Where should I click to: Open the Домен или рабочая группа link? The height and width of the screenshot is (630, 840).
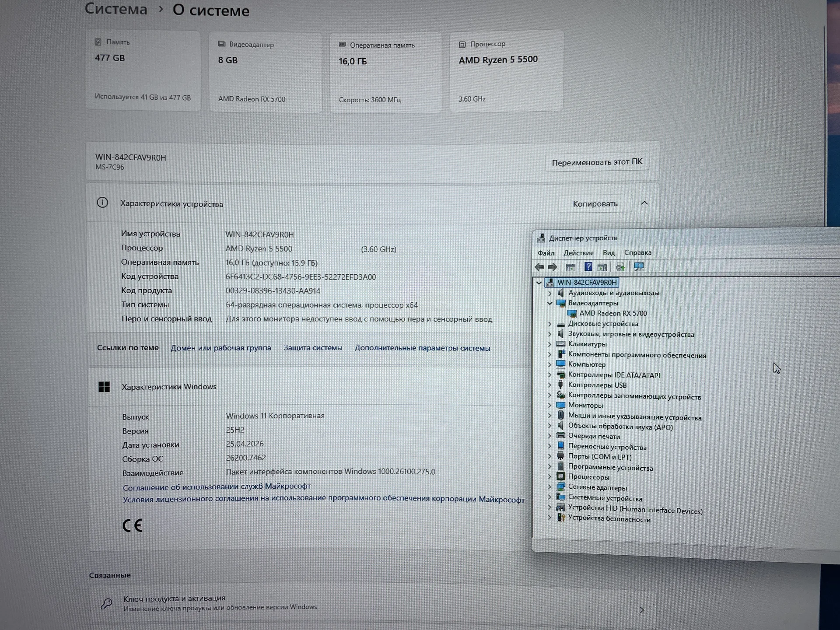[x=221, y=348]
